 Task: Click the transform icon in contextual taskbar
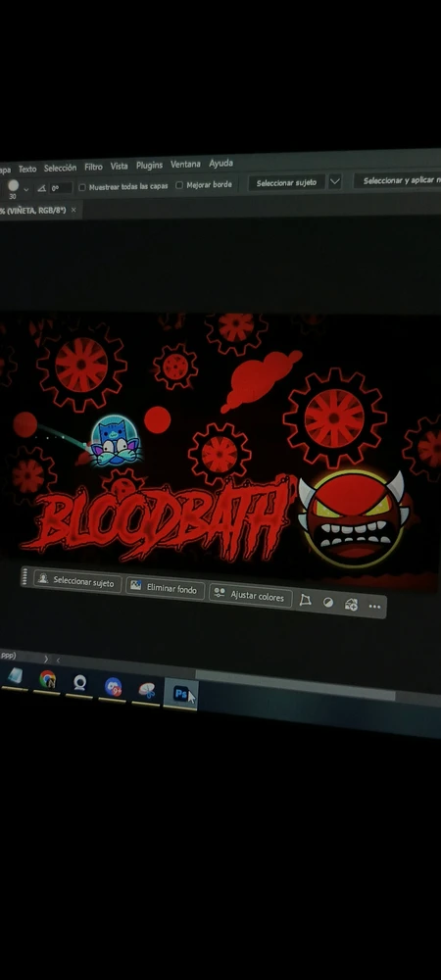[305, 601]
